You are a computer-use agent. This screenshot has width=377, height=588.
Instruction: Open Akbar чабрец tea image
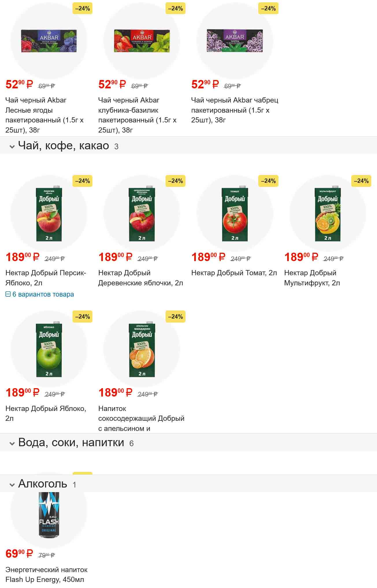tap(235, 41)
